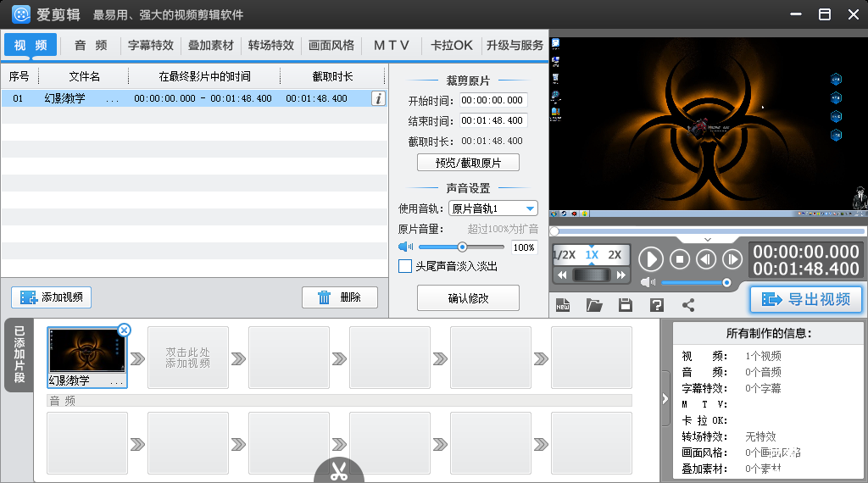Click the 添加视频 button
This screenshot has width=868, height=483.
click(52, 297)
